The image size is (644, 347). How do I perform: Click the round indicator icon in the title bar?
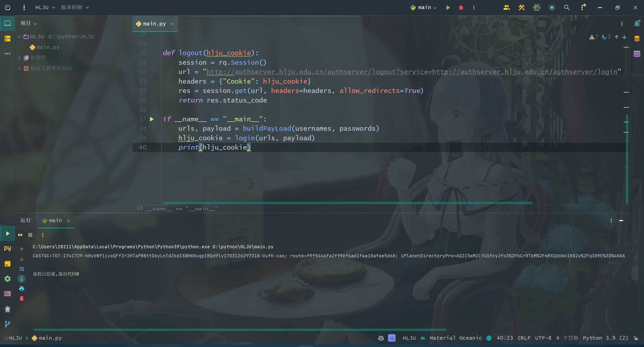click(552, 8)
